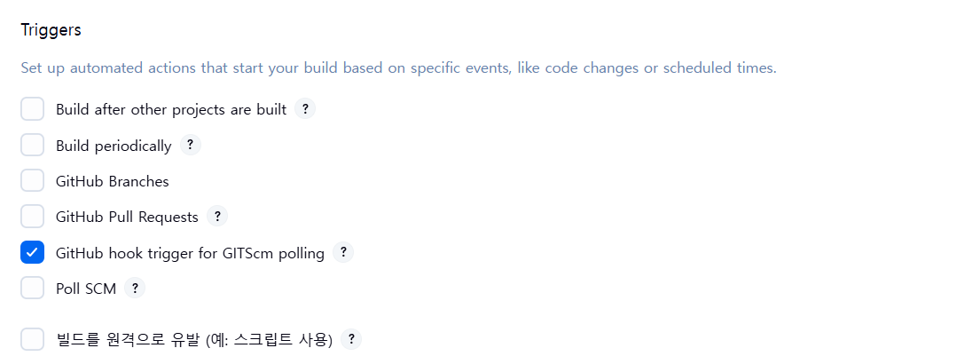Show help for GitHub hook trigger option
The image size is (980, 364).
point(343,252)
